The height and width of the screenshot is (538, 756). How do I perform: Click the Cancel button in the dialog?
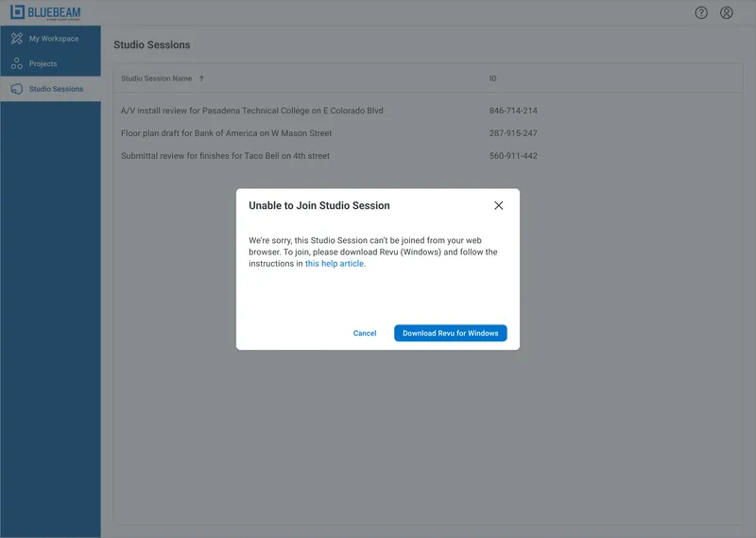pyautogui.click(x=365, y=333)
